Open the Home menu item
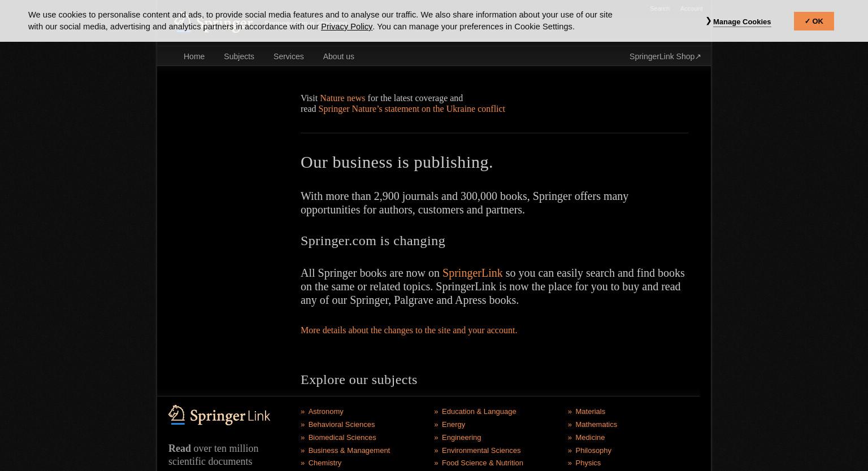The image size is (868, 471). [x=194, y=56]
